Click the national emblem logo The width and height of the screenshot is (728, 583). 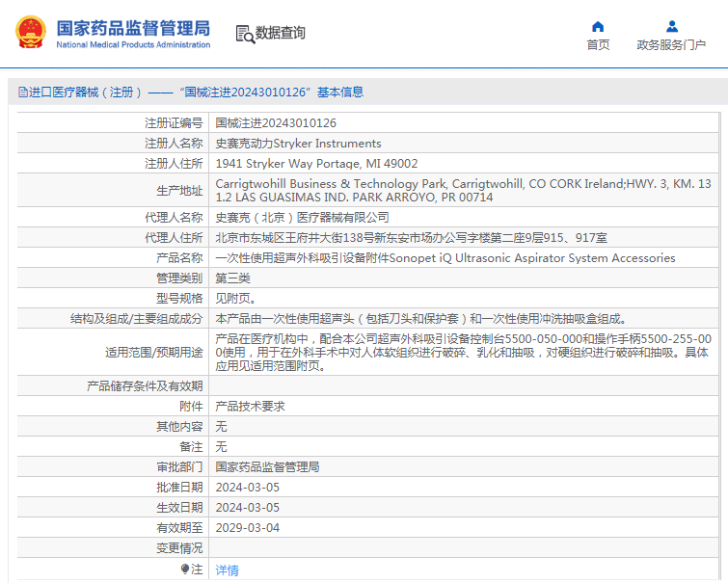tap(31, 33)
